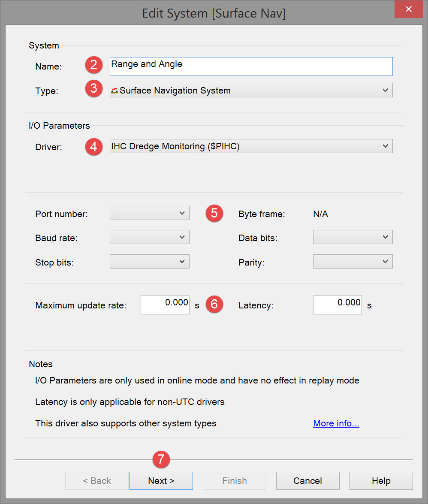Click the red number 7 marker
This screenshot has height=504, width=428.
[161, 459]
